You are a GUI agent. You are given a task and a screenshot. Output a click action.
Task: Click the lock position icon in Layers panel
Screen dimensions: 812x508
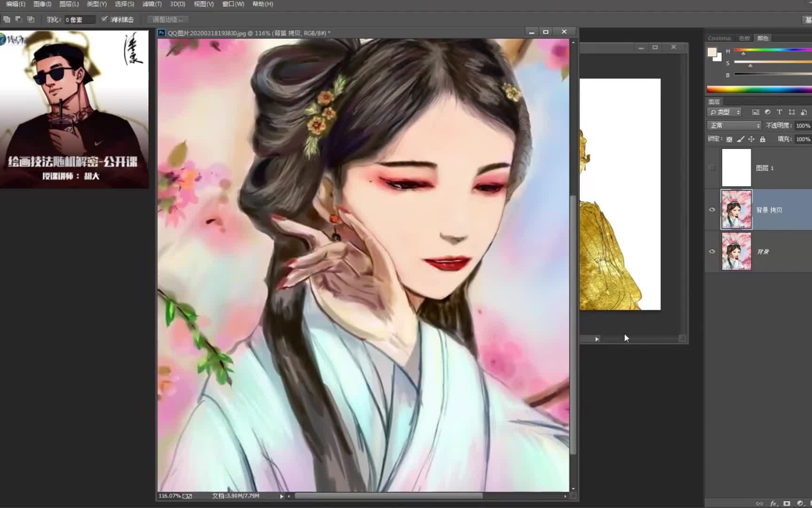(752, 140)
